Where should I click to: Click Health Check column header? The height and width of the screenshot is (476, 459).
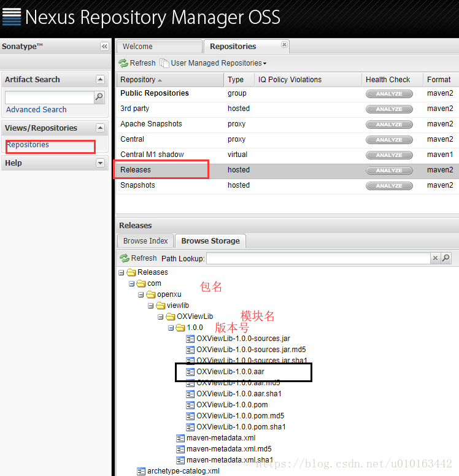click(x=393, y=80)
